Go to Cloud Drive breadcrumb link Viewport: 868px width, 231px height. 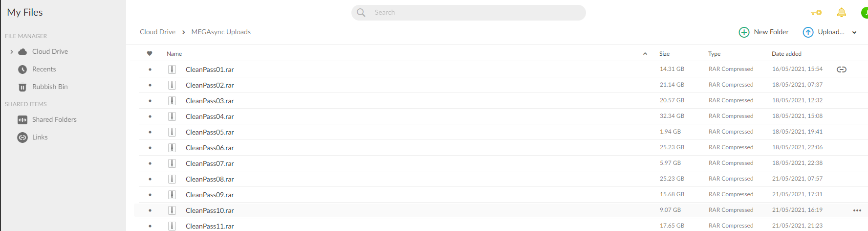click(x=157, y=32)
